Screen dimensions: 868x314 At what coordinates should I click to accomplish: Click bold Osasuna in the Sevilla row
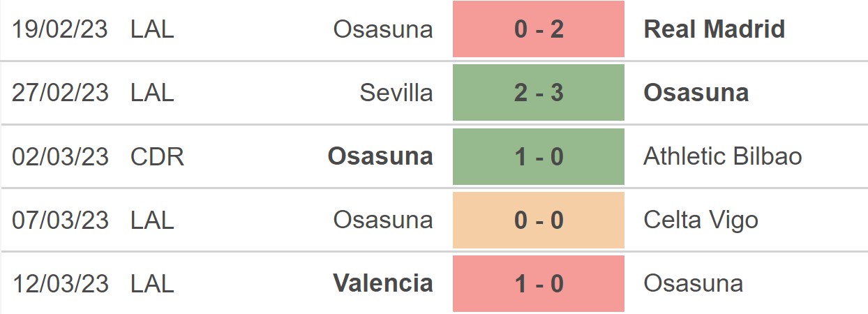(x=696, y=93)
